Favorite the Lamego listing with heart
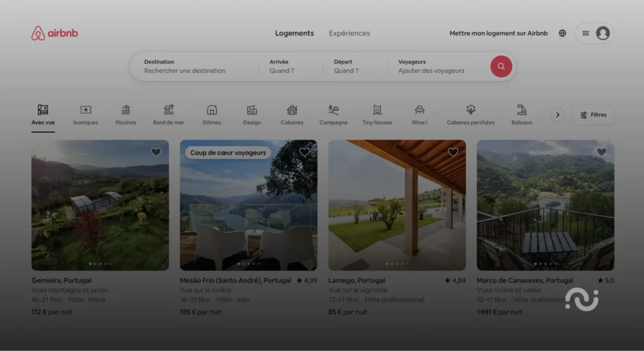This screenshot has height=351, width=644. coord(453,152)
